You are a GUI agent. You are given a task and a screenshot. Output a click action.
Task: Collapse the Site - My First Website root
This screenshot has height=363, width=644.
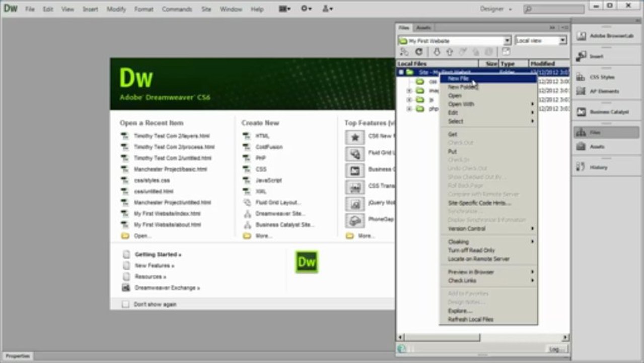[x=401, y=73]
